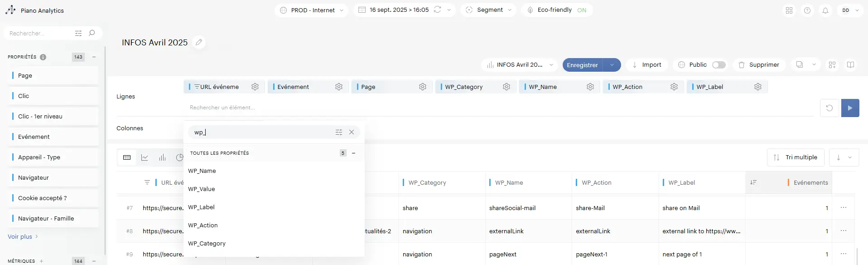Open the apps grid menu in the top bar
The height and width of the screenshot is (265, 868).
click(789, 10)
